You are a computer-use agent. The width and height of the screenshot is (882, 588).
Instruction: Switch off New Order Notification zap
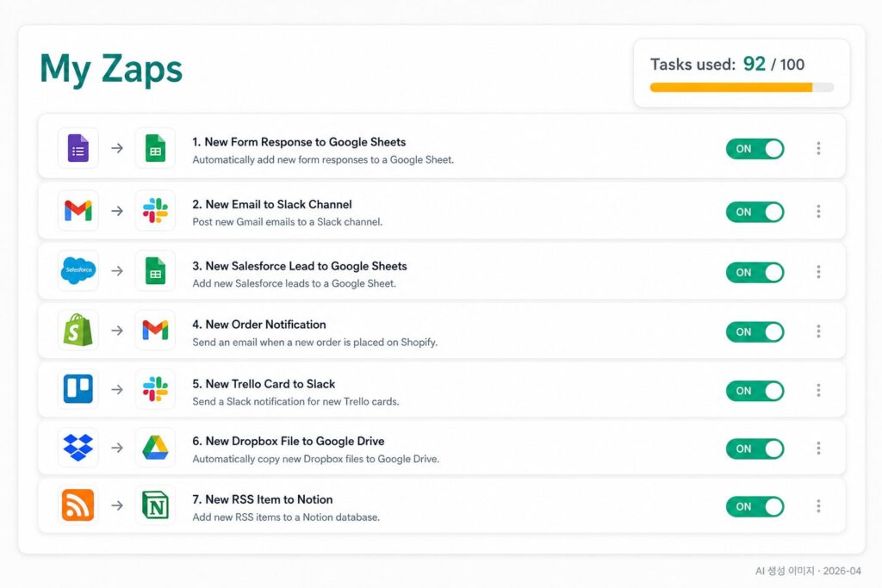pos(755,331)
